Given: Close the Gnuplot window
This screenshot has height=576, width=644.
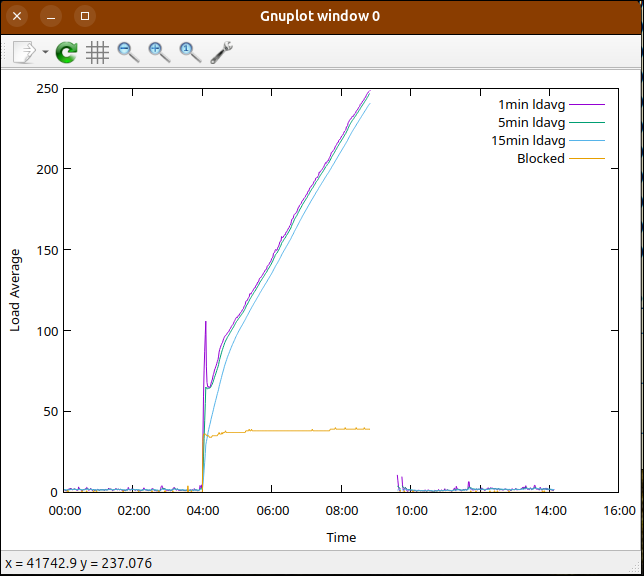Looking at the screenshot, I should coord(17,16).
